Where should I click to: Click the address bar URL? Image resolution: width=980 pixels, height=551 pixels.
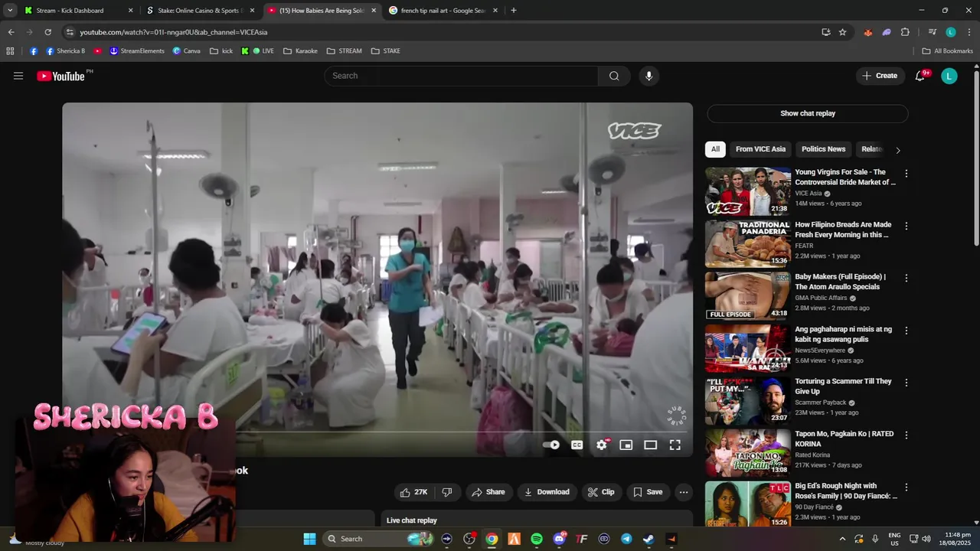tap(174, 32)
